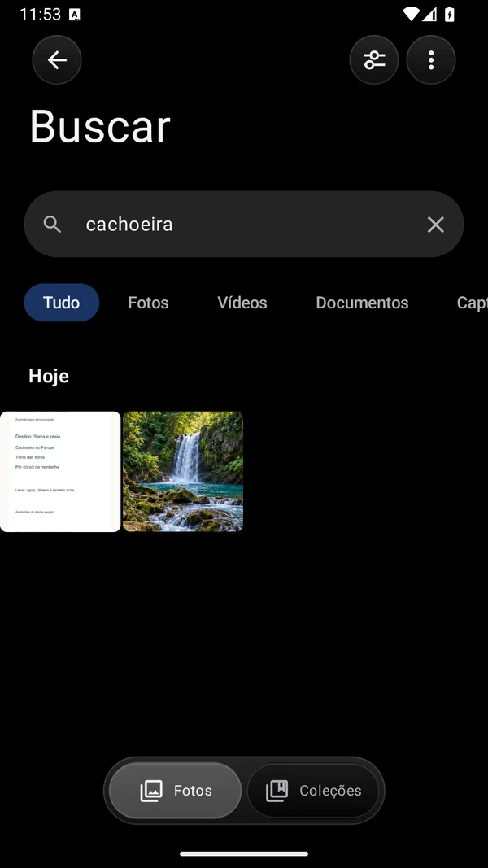Tap the Hoje section header
Viewport: 488px width, 868px height.
tap(49, 376)
